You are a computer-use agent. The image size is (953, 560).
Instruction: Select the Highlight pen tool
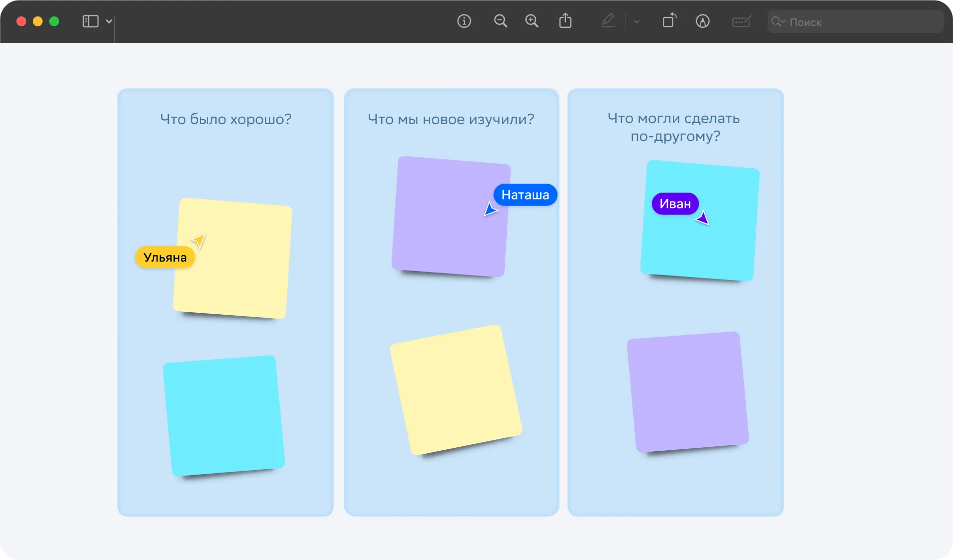click(608, 21)
